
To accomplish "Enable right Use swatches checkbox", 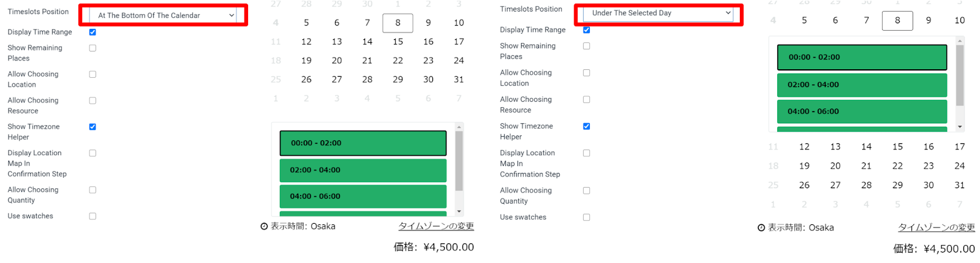I will 586,217.
